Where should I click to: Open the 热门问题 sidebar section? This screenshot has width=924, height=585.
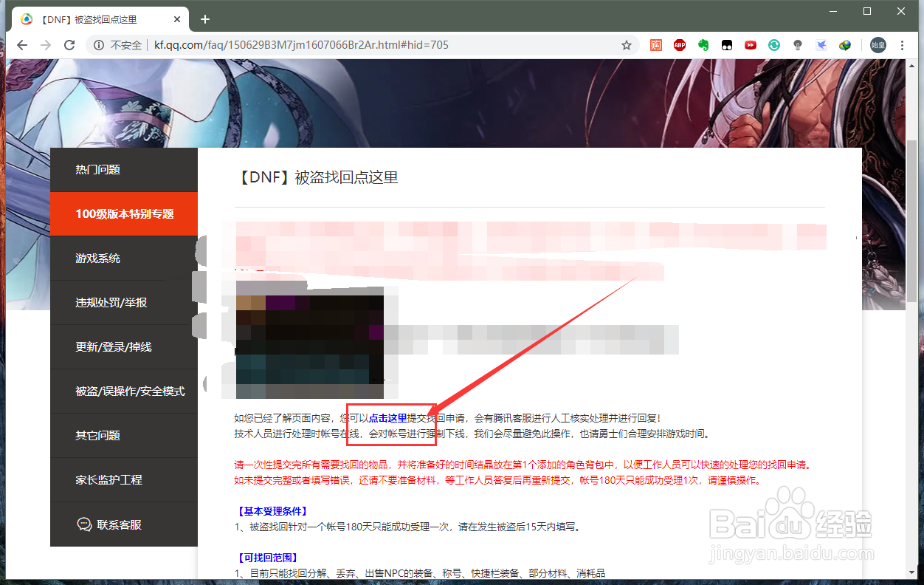tap(124, 170)
